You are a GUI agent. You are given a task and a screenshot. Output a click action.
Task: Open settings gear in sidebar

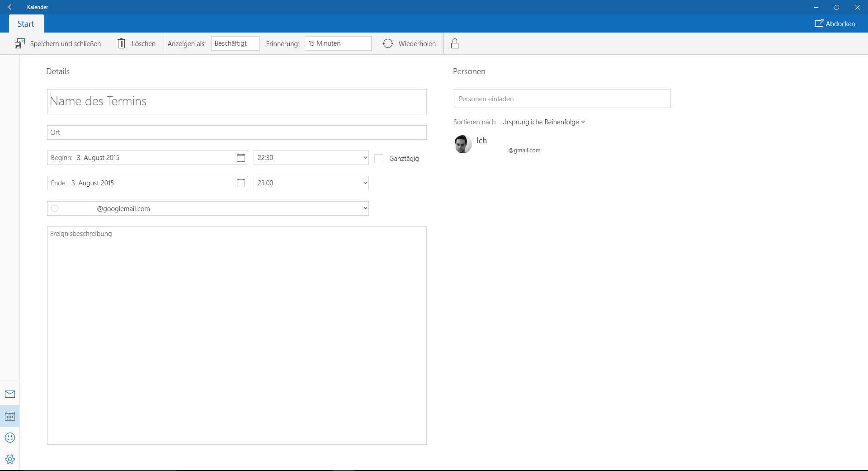[10, 459]
